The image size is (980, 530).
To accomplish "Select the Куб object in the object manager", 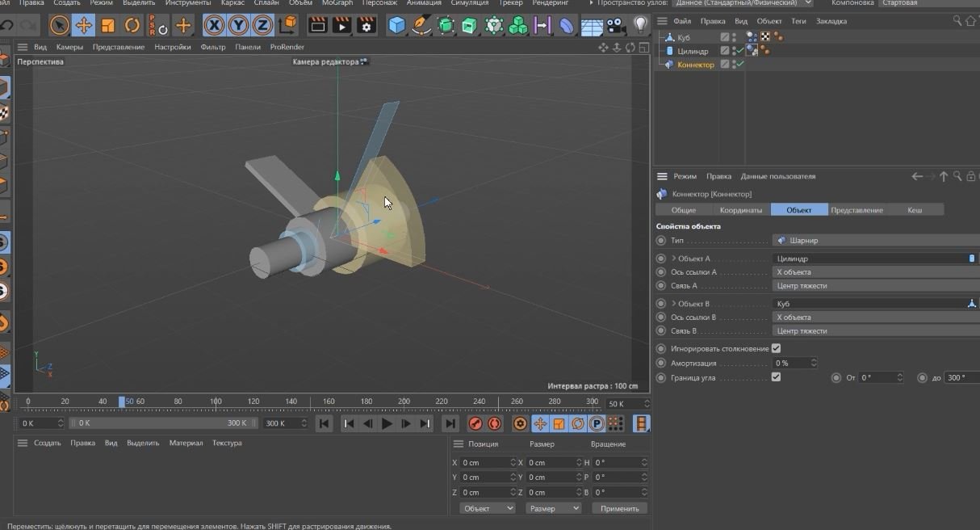I will (684, 37).
